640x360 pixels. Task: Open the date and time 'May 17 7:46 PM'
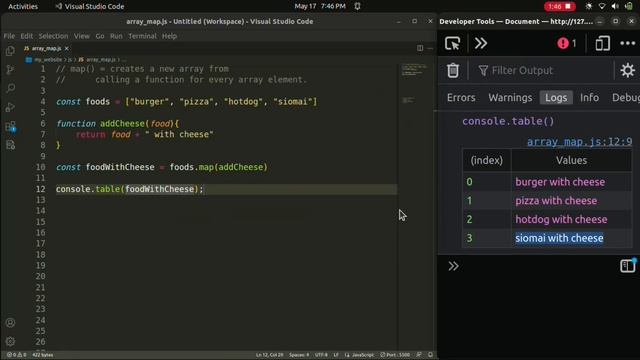[320, 6]
